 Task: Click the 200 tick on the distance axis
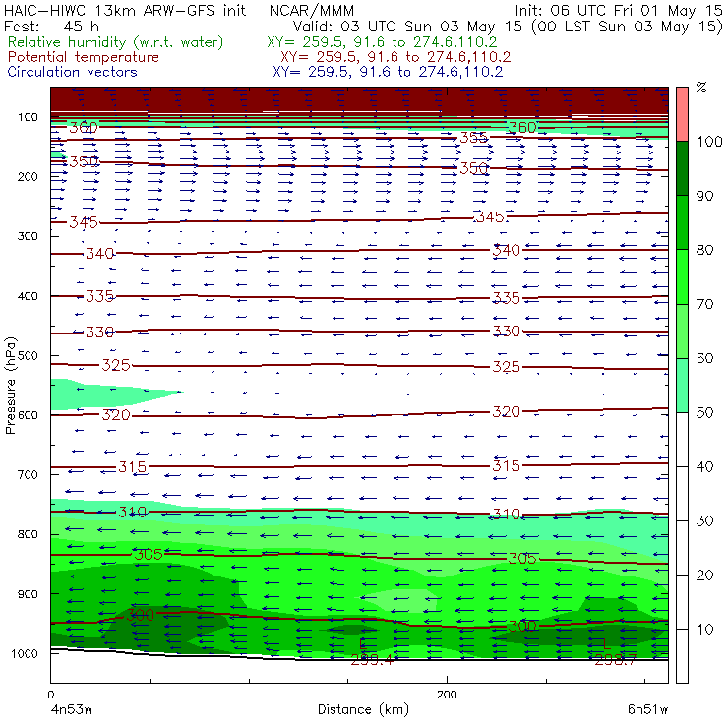[447, 695]
